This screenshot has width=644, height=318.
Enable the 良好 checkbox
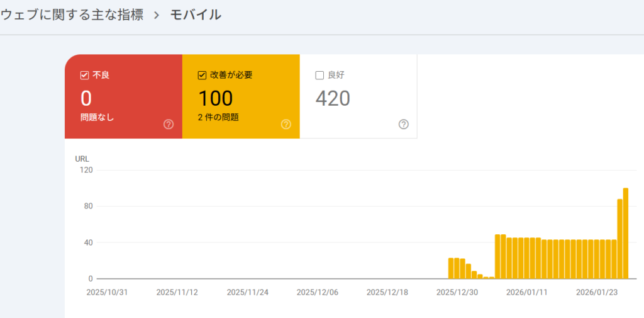[x=319, y=76]
